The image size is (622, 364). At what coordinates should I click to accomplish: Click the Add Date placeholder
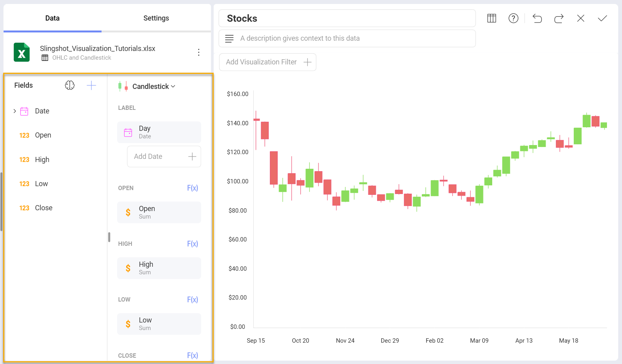[164, 157]
